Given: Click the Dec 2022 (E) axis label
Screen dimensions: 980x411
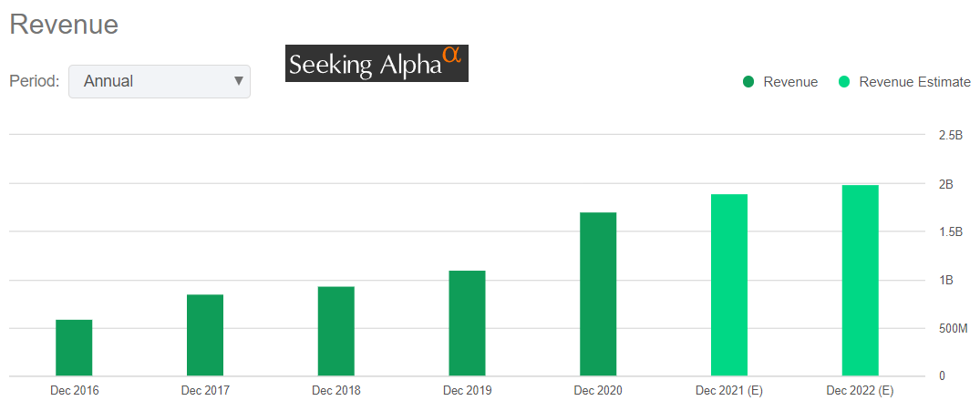Looking at the screenshot, I should point(860,391).
